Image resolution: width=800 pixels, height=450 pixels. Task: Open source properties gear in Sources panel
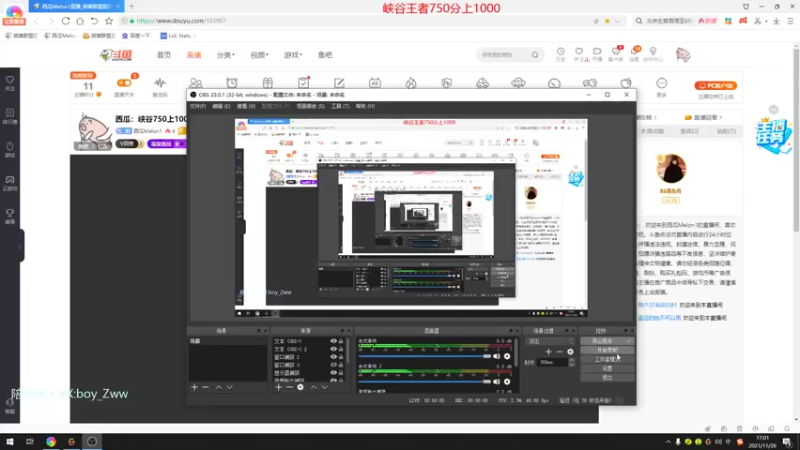coord(301,387)
